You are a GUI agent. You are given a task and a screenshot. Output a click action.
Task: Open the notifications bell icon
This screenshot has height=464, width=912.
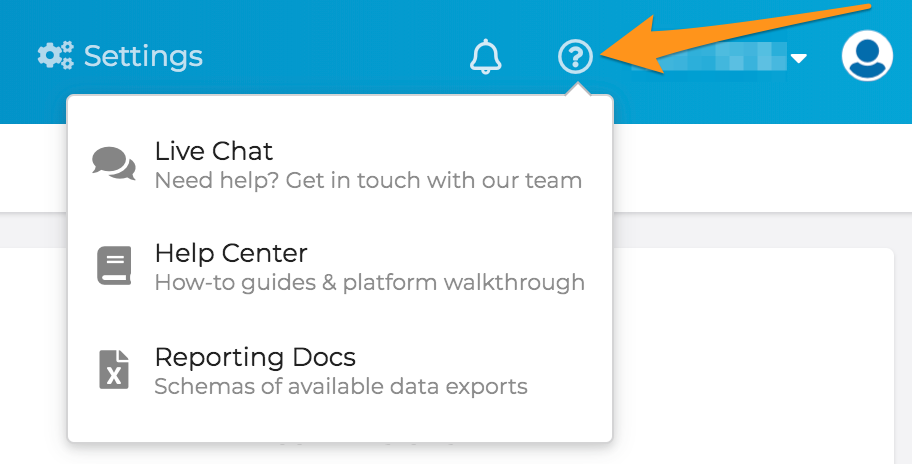pyautogui.click(x=486, y=56)
